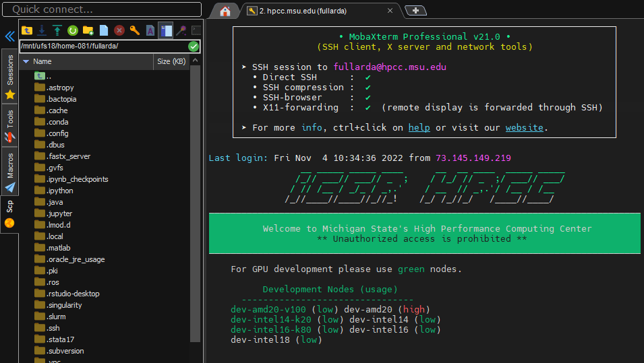This screenshot has width=644, height=363.
Task: Upload files to current remote folder
Action: coord(57,30)
